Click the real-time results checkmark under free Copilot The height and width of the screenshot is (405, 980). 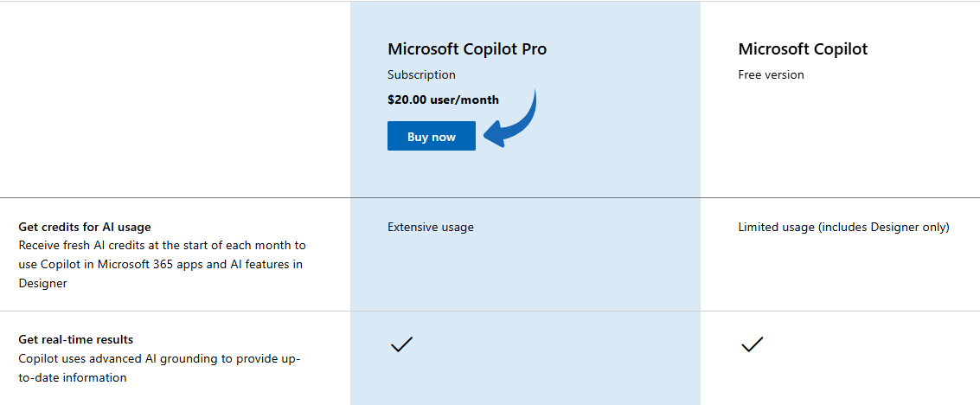pyautogui.click(x=752, y=344)
